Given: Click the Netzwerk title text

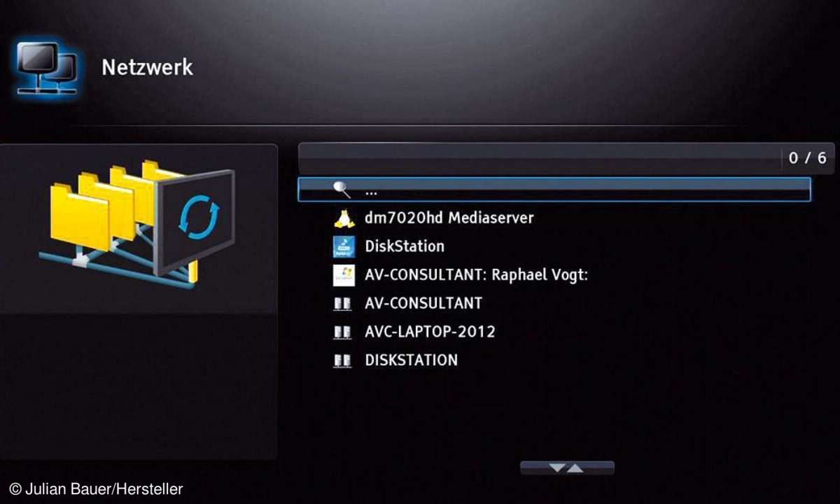Looking at the screenshot, I should click(x=147, y=67).
